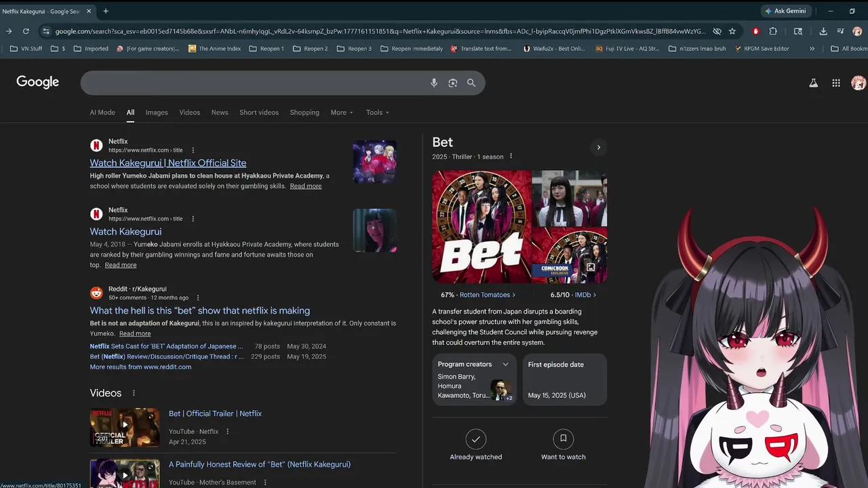Open more options for Reddit result
Image resolution: width=868 pixels, height=488 pixels.
click(x=198, y=298)
